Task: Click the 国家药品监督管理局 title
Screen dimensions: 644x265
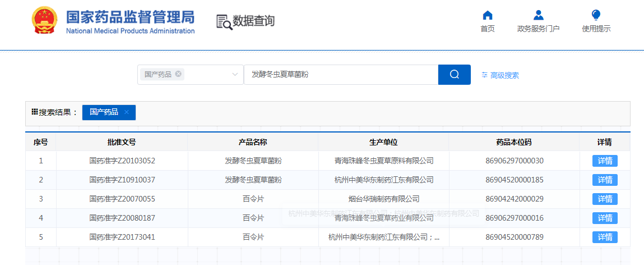Action: coord(130,17)
